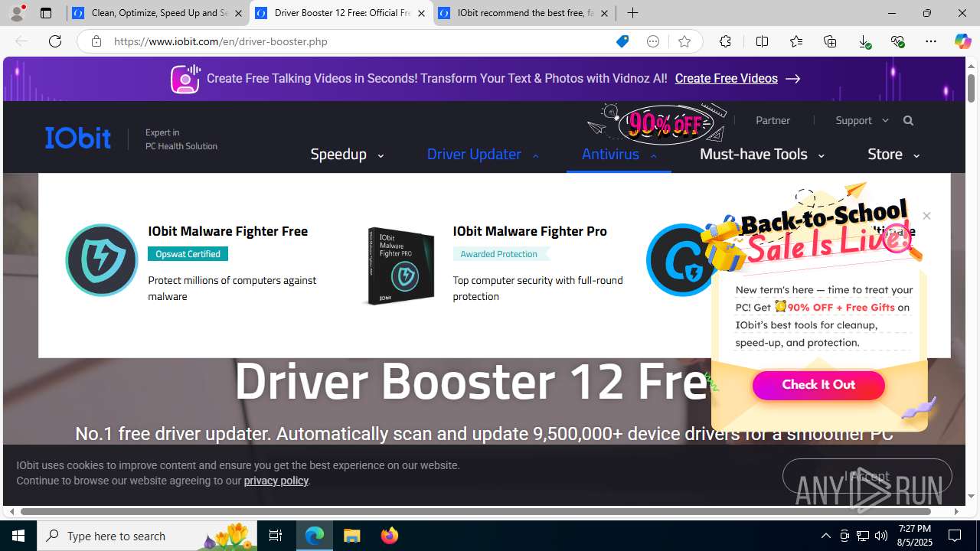Viewport: 980px width, 551px height.
Task: Launch Firefox from the taskbar
Action: click(x=390, y=536)
